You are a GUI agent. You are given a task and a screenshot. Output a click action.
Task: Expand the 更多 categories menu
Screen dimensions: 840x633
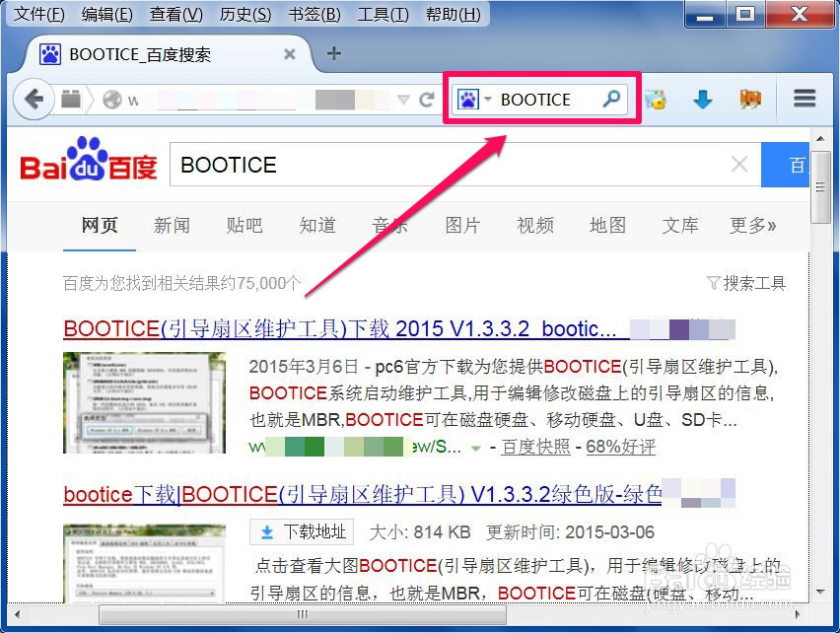tap(753, 226)
